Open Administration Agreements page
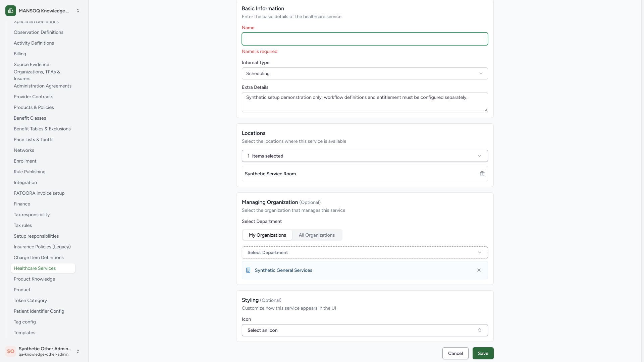Viewport: 644px width, 362px height. point(43,86)
